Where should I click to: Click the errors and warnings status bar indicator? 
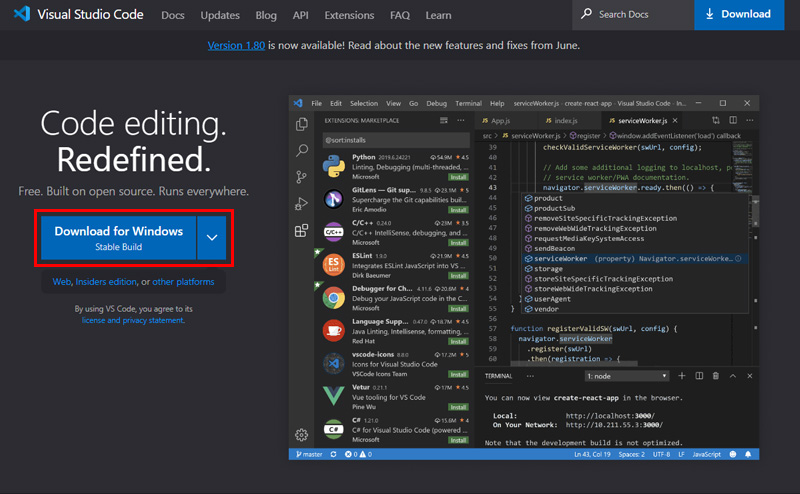tap(358, 454)
